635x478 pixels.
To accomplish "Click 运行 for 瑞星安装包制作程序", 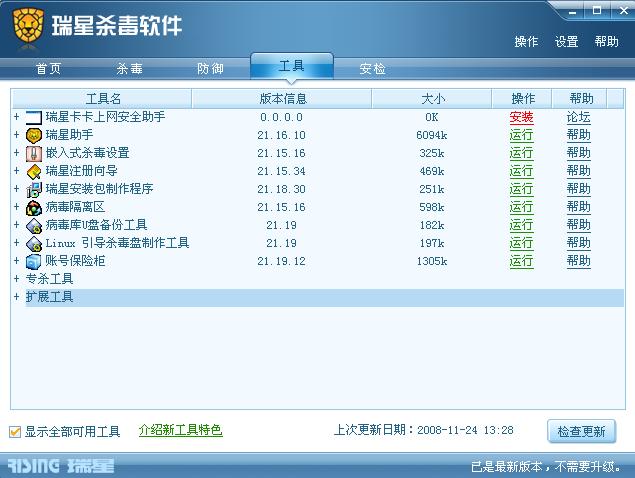I will coord(521,189).
